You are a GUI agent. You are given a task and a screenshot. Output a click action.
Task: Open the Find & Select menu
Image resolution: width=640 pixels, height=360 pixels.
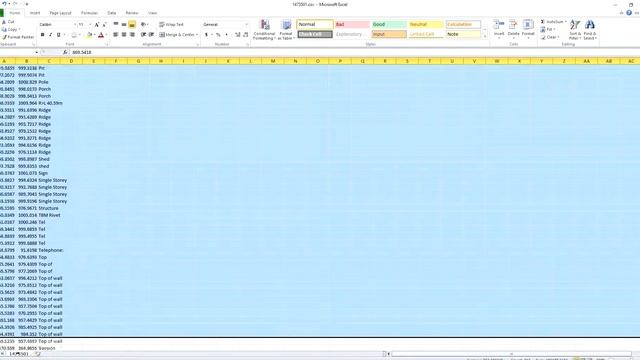click(590, 29)
